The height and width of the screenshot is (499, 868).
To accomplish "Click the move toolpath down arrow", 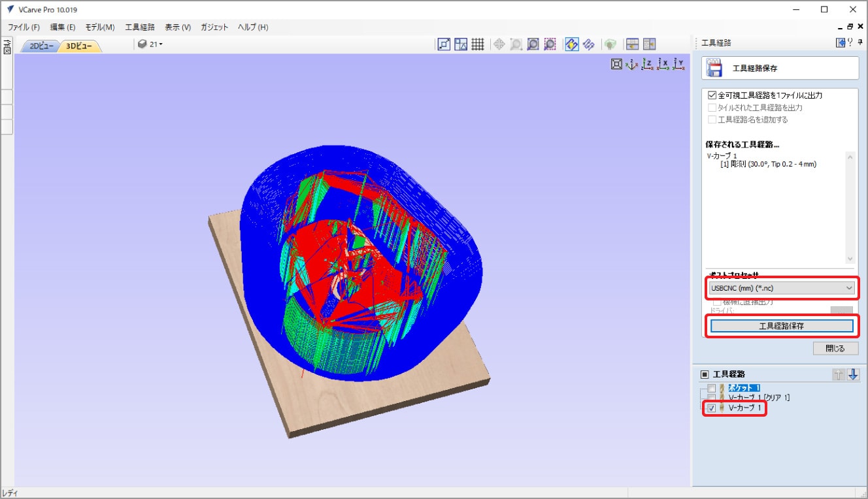I will (853, 374).
